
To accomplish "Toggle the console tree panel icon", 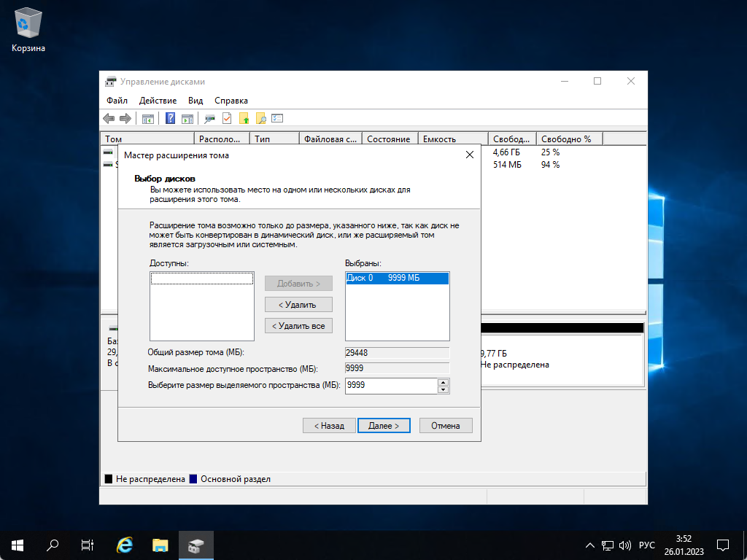I will pos(146,117).
